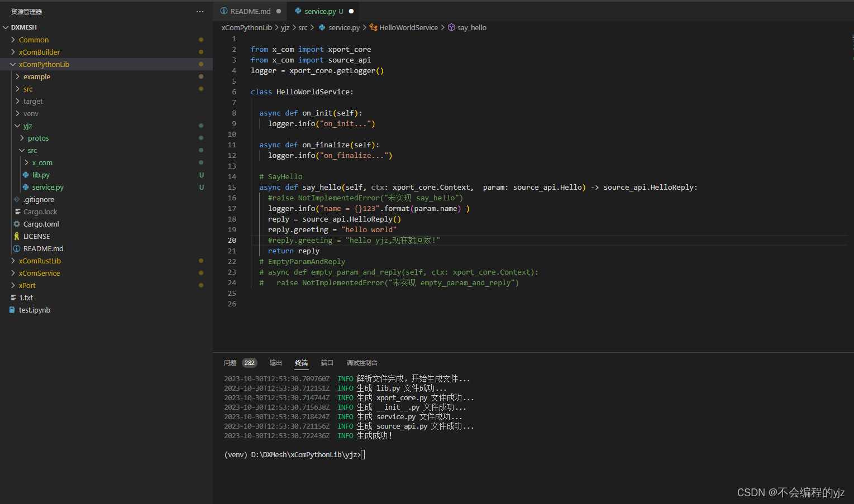Click HelloWorldService in the breadcrumb
This screenshot has width=854, height=504.
pos(409,27)
